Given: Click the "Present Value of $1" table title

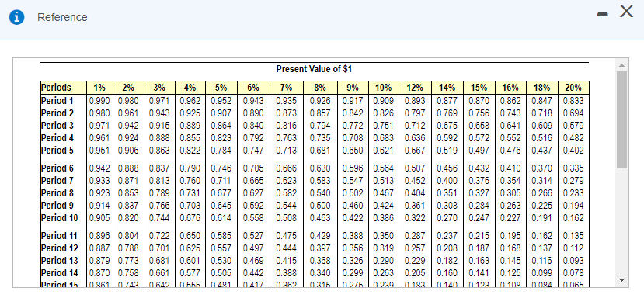Looking at the screenshot, I should (x=314, y=69).
